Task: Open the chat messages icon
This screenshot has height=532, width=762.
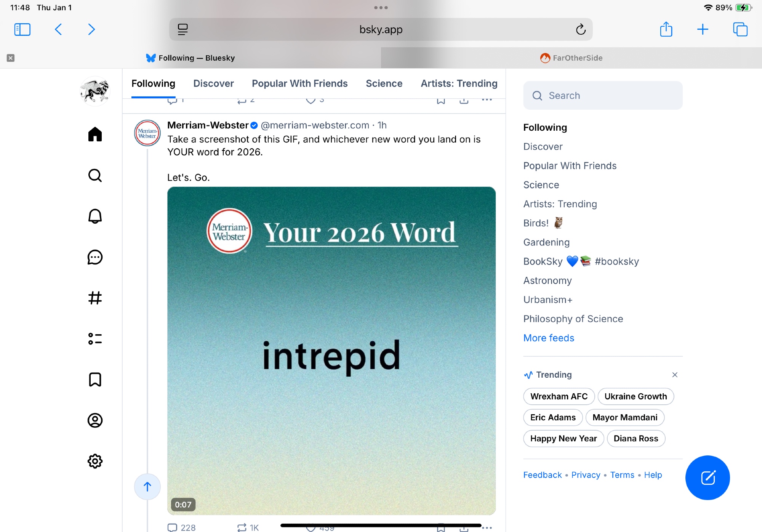Action: pos(95,257)
